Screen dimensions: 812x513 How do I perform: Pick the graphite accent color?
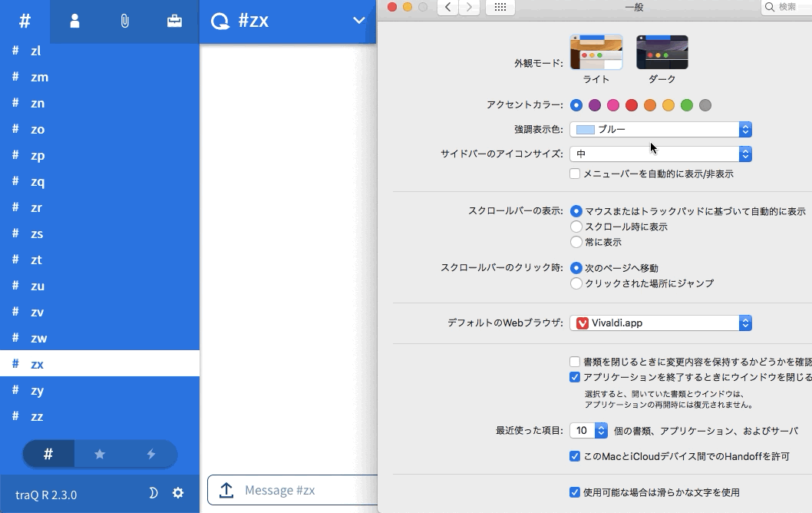[x=705, y=105]
